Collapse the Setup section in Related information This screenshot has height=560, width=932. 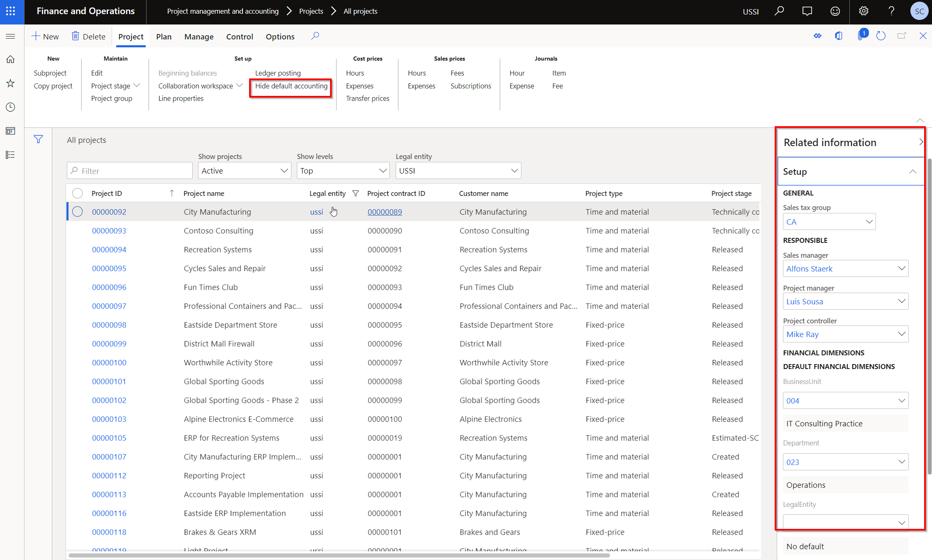912,171
